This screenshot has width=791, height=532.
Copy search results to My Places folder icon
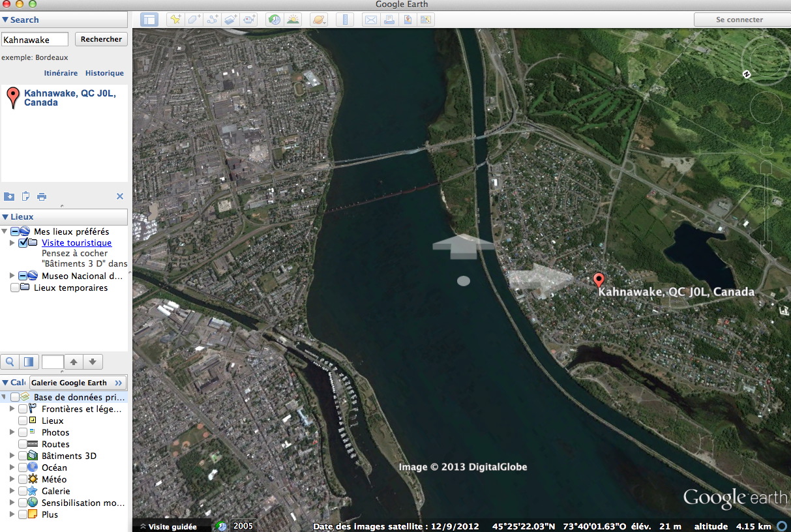tap(9, 196)
